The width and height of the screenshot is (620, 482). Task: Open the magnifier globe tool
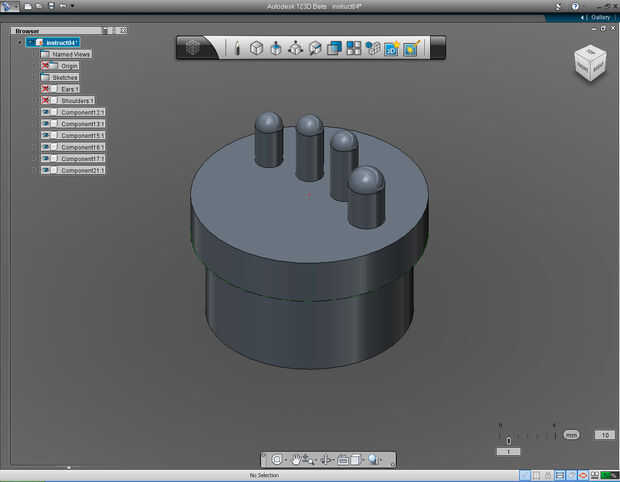click(373, 459)
